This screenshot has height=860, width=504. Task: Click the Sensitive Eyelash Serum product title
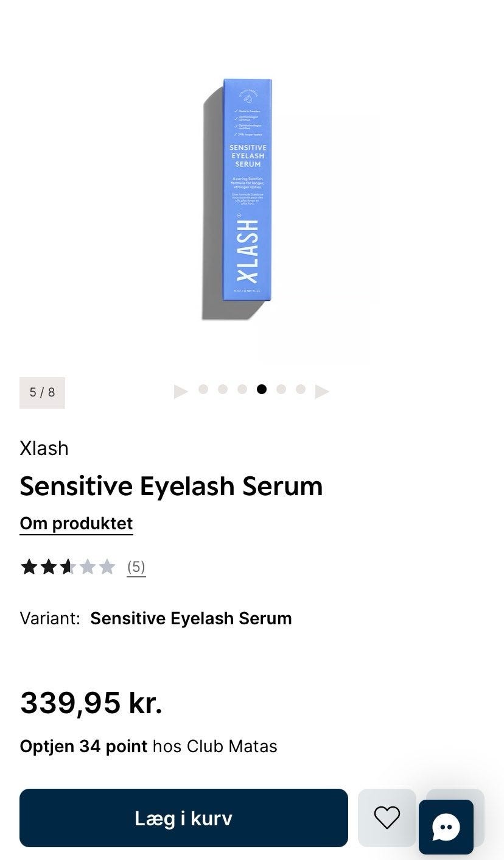[171, 486]
